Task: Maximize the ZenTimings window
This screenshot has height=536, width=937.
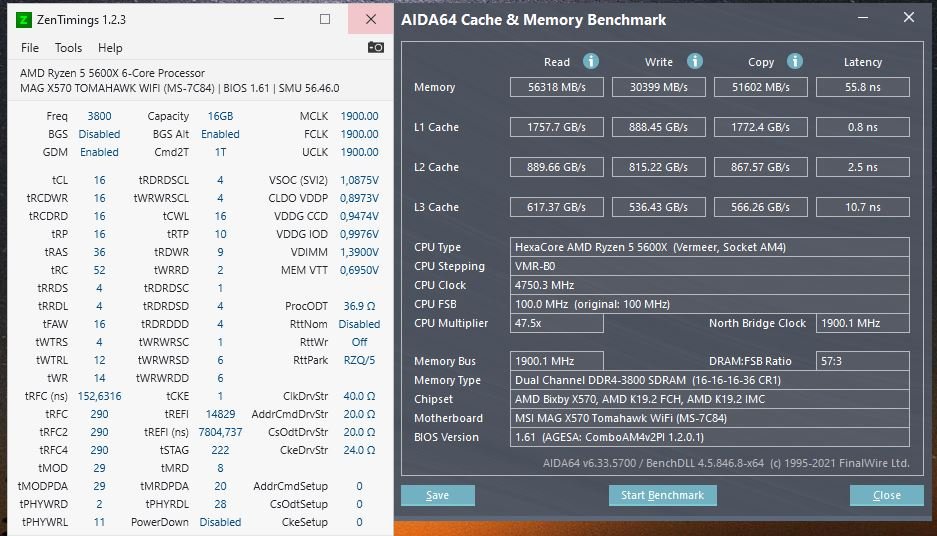Action: [x=324, y=19]
